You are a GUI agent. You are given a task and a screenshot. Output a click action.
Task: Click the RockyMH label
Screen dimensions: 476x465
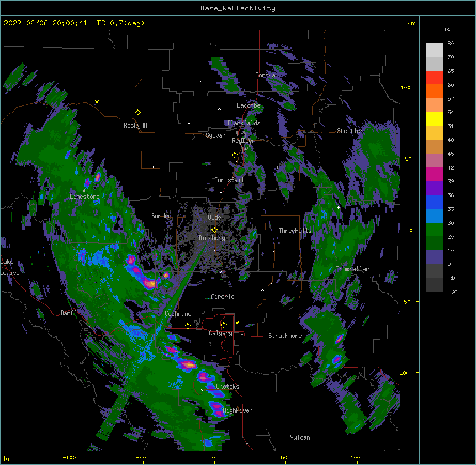point(135,125)
